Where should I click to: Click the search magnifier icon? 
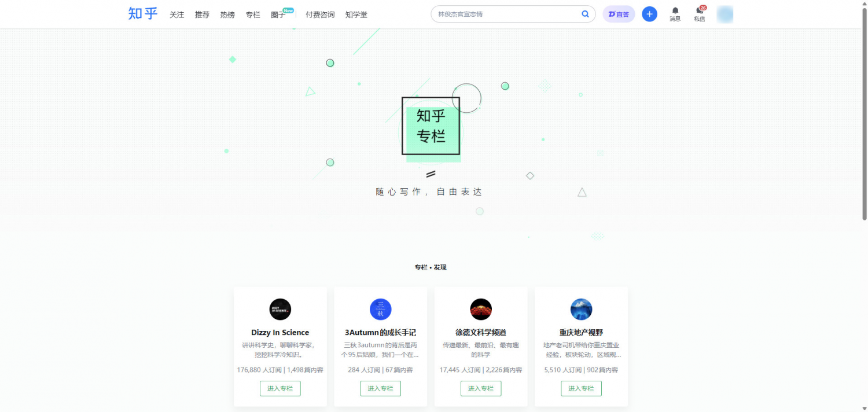[x=586, y=14]
